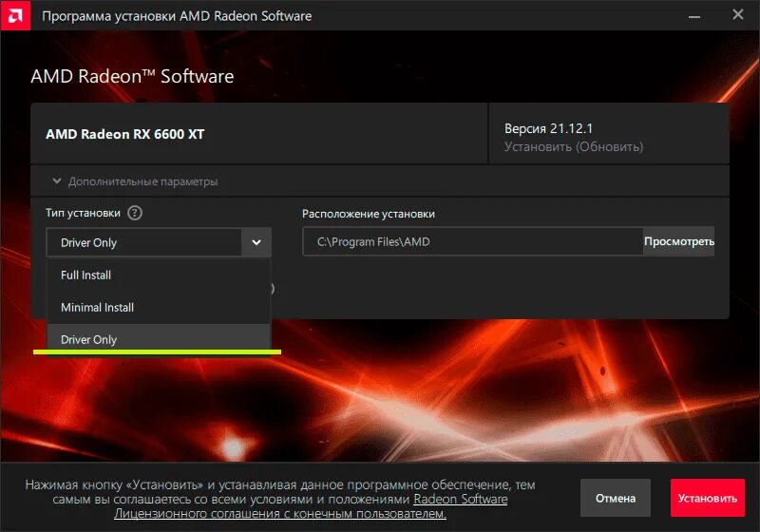Click the Отмена button
This screenshot has height=532, width=760.
coord(616,498)
